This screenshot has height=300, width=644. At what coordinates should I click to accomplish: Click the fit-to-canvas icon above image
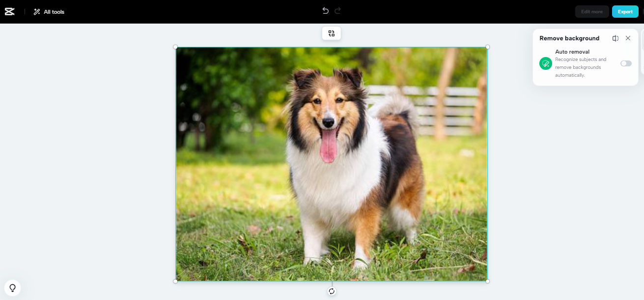(x=332, y=33)
